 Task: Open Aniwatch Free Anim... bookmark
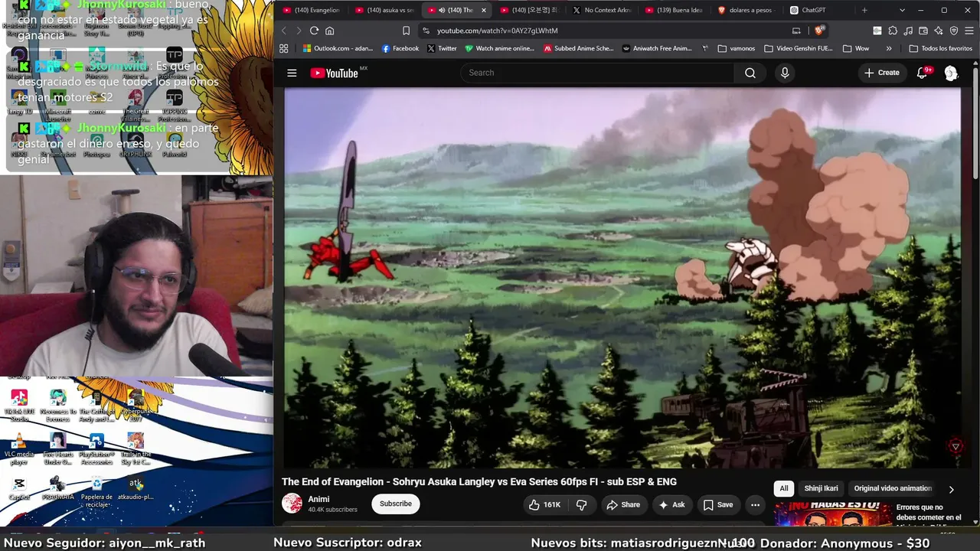pos(657,48)
